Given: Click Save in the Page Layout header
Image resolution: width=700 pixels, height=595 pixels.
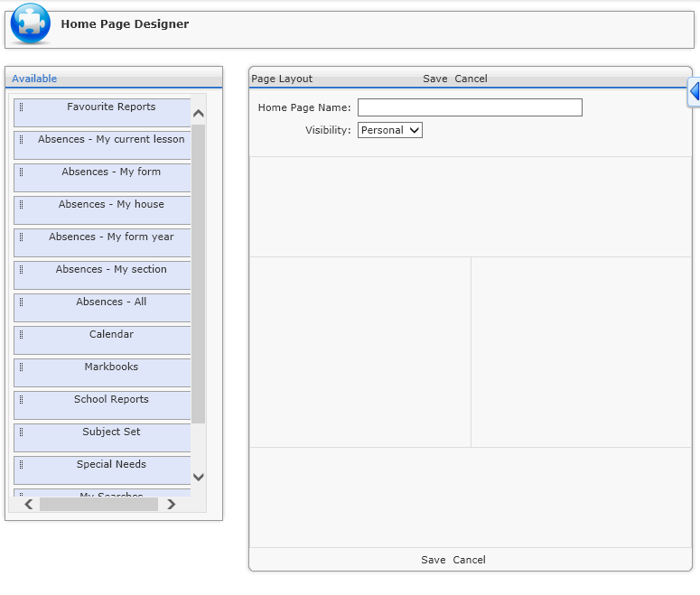Looking at the screenshot, I should [434, 79].
